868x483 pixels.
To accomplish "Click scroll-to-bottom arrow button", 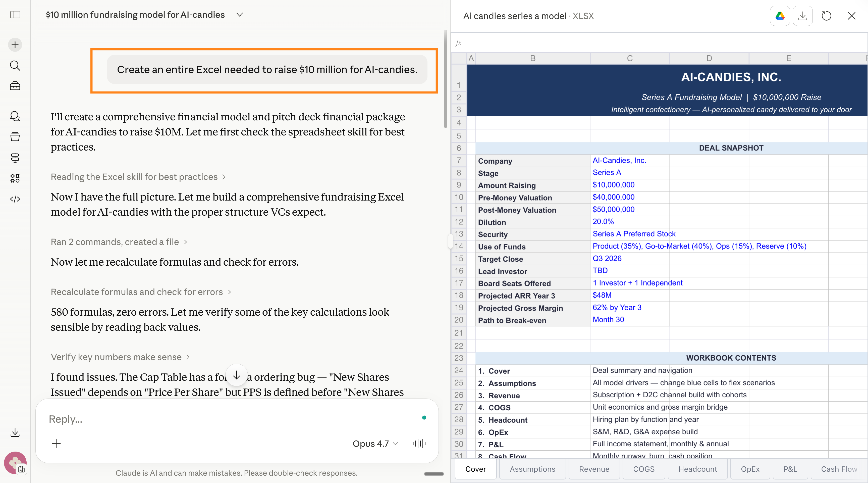I will coord(237,375).
